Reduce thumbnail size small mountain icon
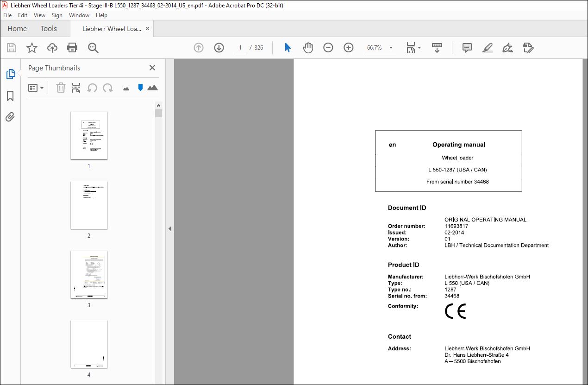The width and height of the screenshot is (588, 385). click(x=126, y=88)
